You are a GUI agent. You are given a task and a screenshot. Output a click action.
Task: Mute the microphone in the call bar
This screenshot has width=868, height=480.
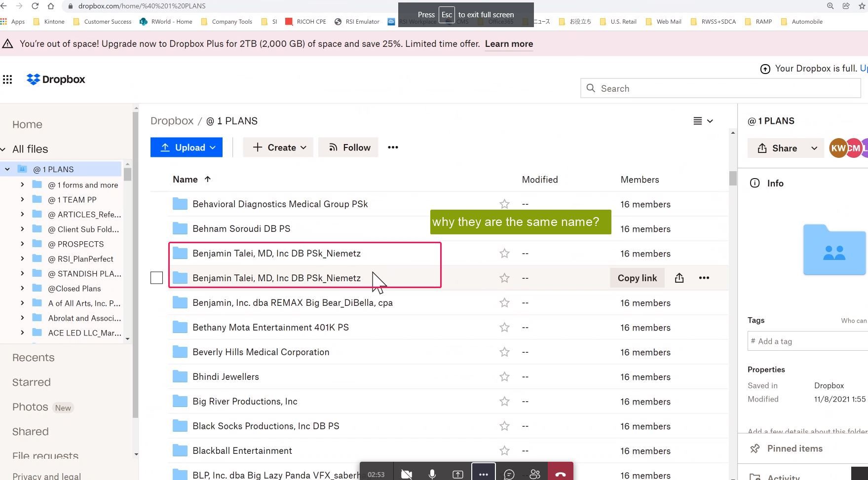432,474
